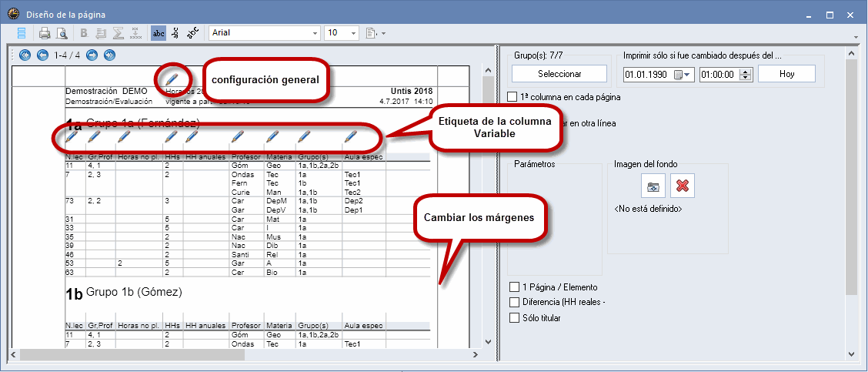The height and width of the screenshot is (372, 868).
Task: Click the '1-4 / 4' page indicator
Action: 67,55
